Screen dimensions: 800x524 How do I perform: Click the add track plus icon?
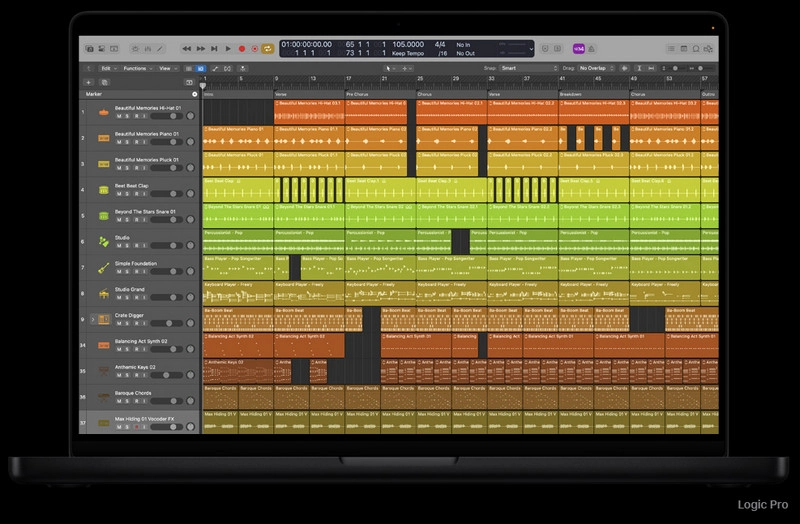89,82
